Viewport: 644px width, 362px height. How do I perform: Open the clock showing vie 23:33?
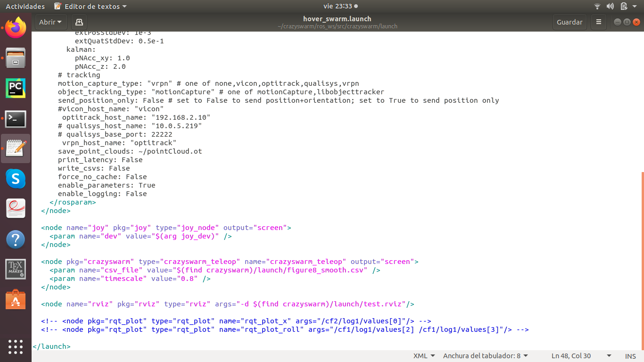340,6
